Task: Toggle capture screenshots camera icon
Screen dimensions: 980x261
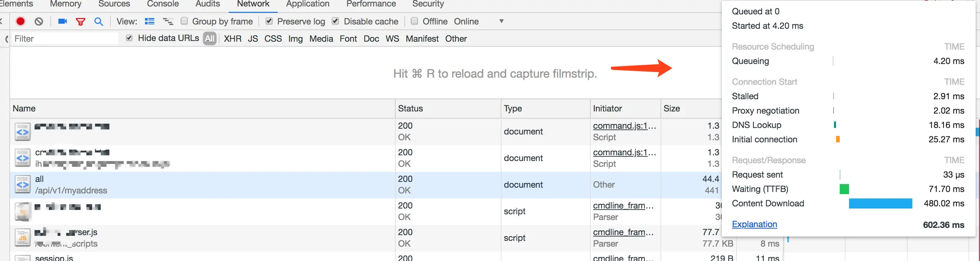Action: (62, 21)
